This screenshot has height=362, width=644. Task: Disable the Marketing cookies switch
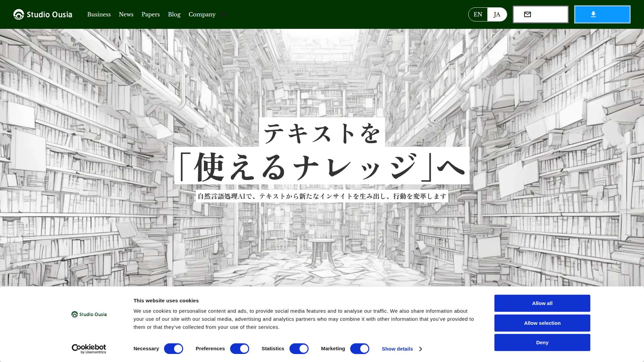coord(360,349)
